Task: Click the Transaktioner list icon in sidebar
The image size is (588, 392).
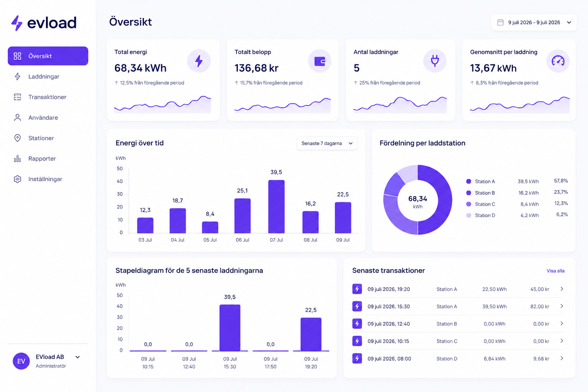Action: coord(18,97)
